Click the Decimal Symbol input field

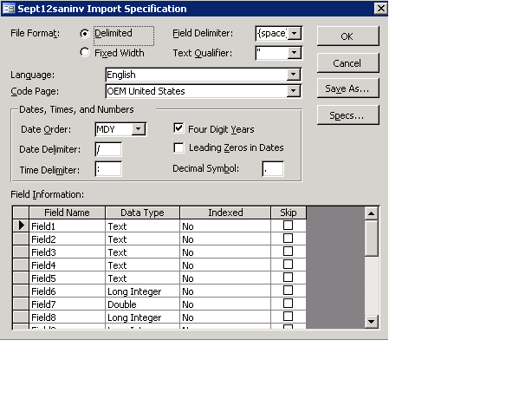click(272, 168)
